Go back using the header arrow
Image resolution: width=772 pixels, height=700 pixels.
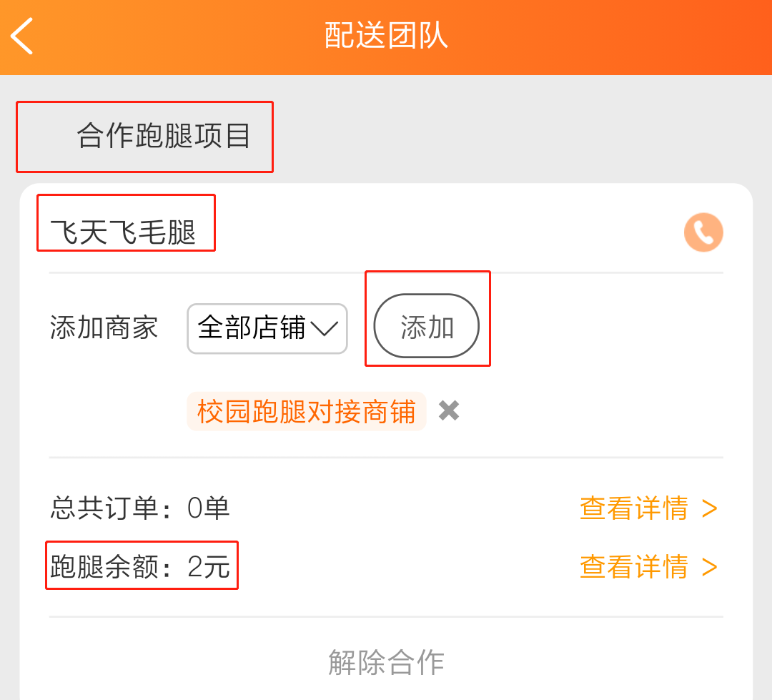point(23,36)
